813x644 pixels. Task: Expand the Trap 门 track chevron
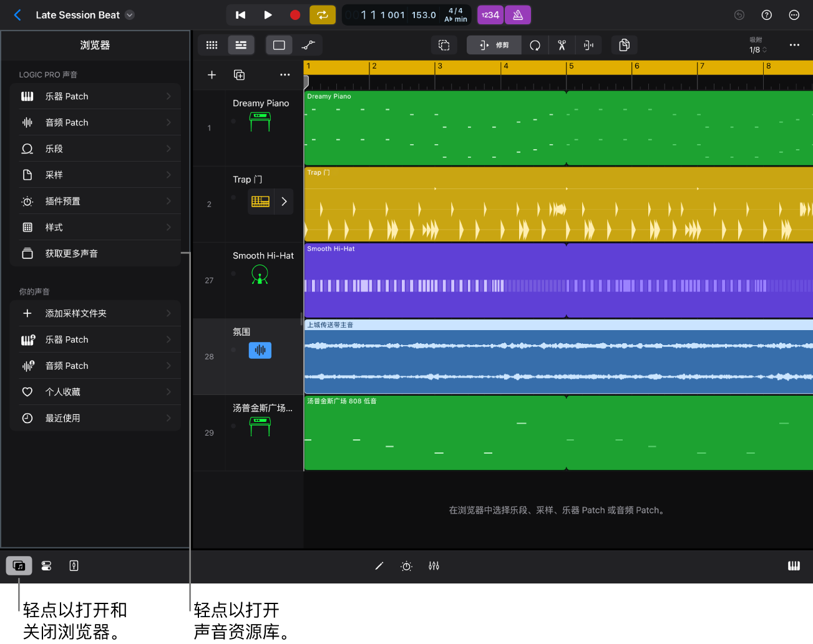point(284,201)
